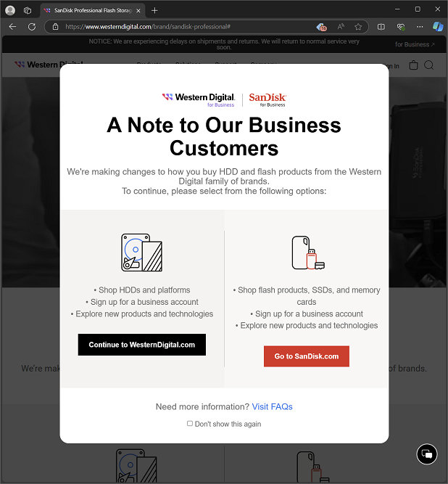Add page to favorites star icon
The width and height of the screenshot is (448, 484).
(x=358, y=27)
